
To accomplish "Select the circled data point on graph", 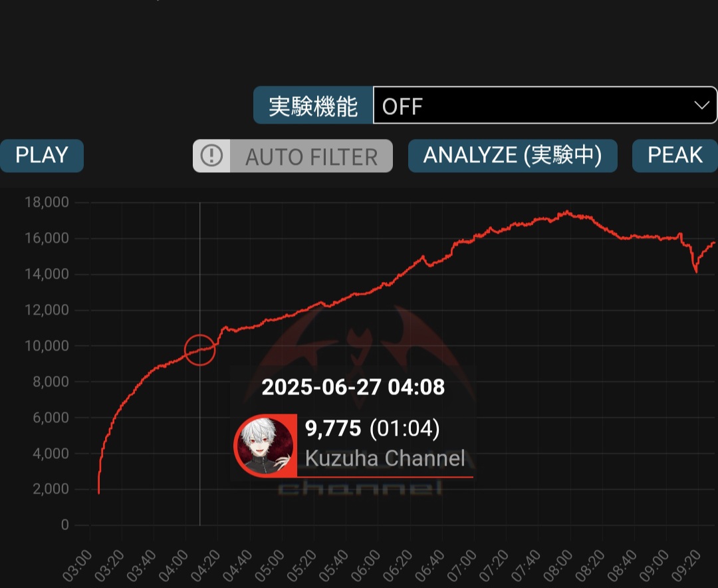I will pyautogui.click(x=200, y=350).
